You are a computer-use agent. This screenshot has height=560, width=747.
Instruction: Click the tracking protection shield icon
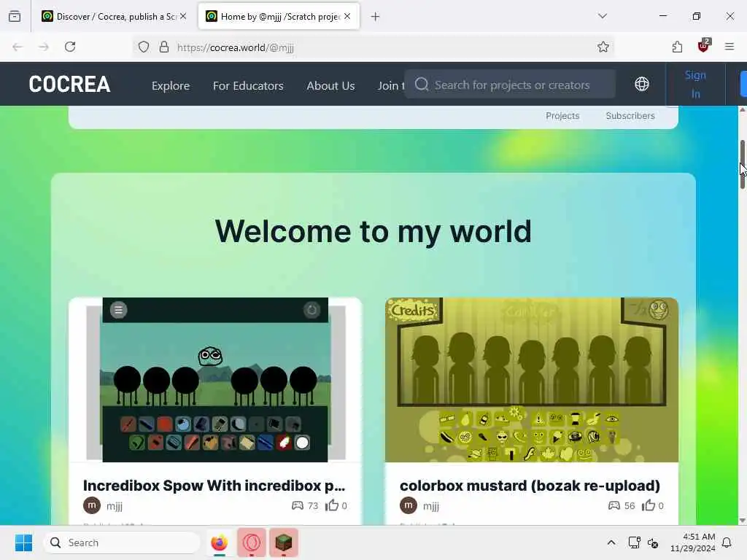[x=144, y=47]
